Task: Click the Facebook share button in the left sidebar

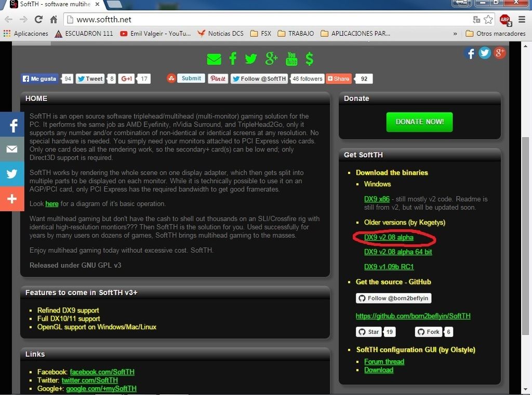Action: coord(12,125)
